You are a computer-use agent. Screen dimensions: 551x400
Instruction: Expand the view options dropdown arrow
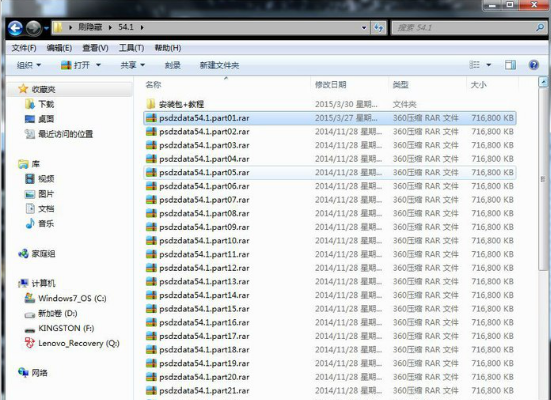click(488, 65)
